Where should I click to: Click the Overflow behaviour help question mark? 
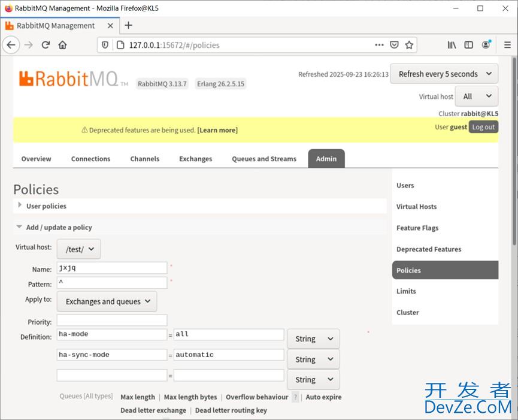click(295, 397)
